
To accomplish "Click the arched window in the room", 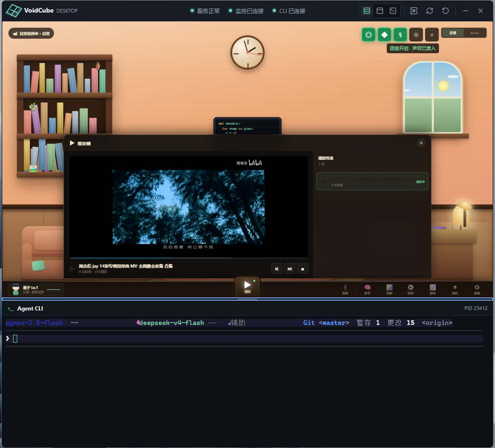I will (433, 97).
